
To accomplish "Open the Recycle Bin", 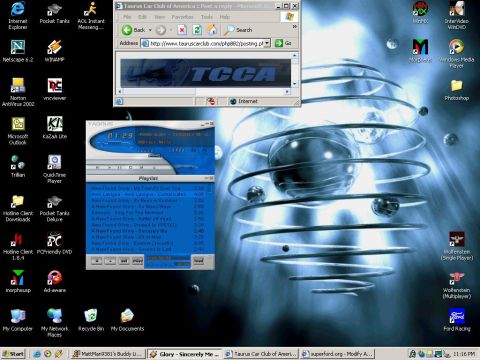I will point(91,320).
